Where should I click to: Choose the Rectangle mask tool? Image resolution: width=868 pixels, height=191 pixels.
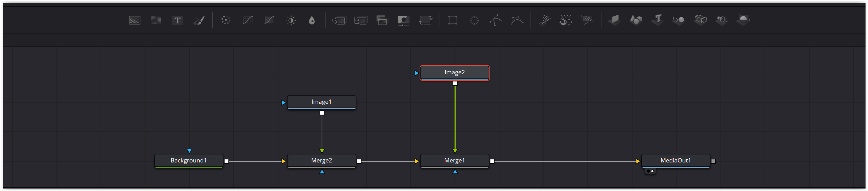[452, 20]
